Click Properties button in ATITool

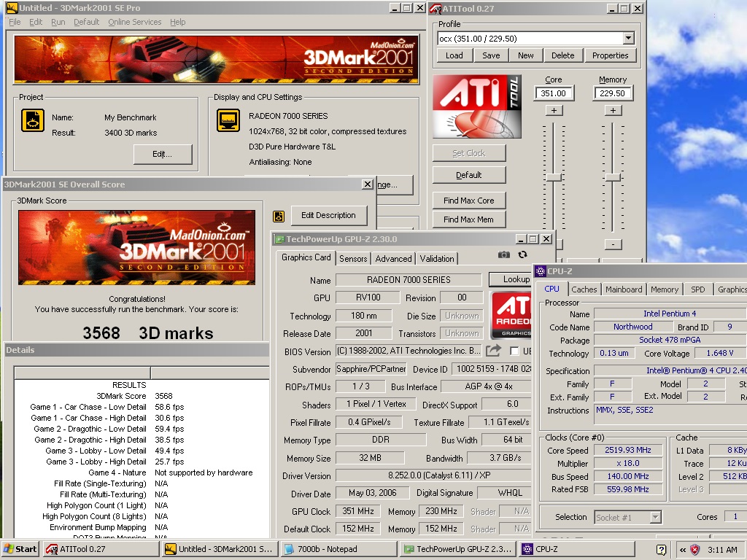pos(611,55)
